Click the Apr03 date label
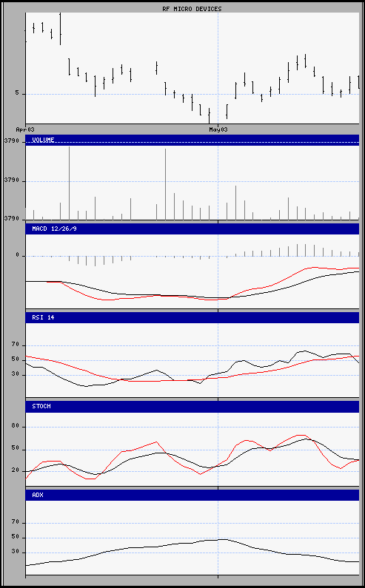Image resolution: width=365 pixels, height=588 pixels. coord(25,129)
